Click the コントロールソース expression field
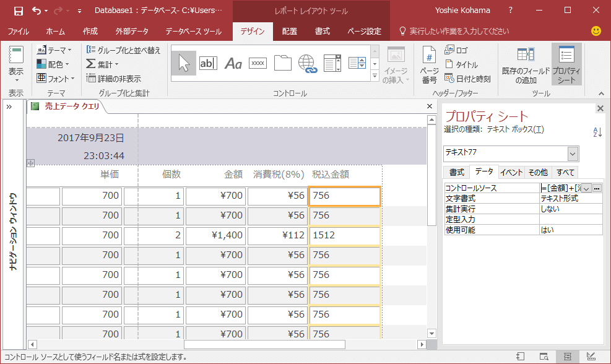 pos(560,188)
